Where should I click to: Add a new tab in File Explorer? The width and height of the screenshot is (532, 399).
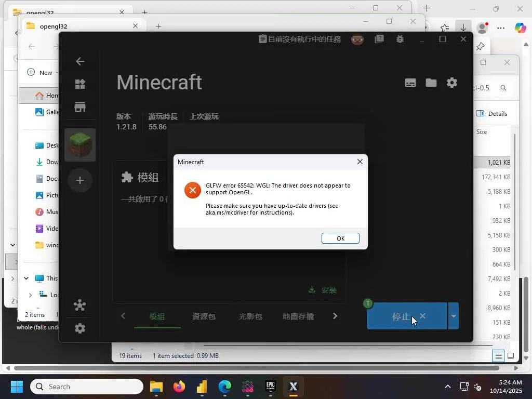pyautogui.click(x=158, y=26)
